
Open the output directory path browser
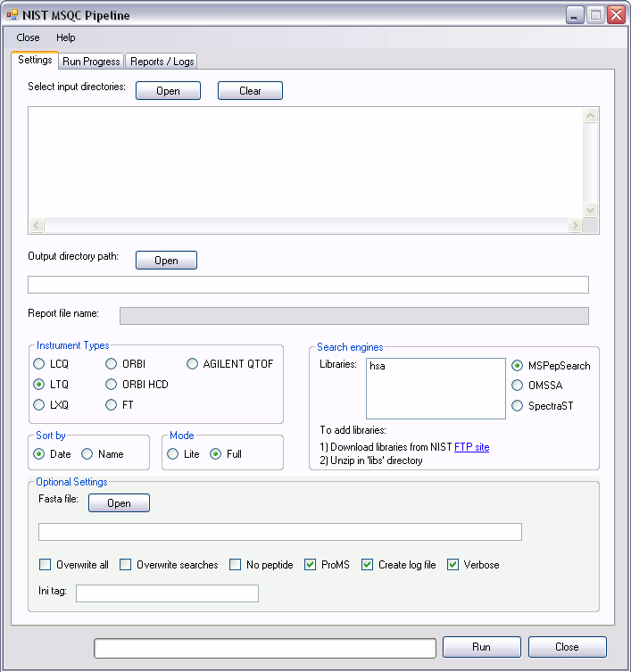pos(166,261)
